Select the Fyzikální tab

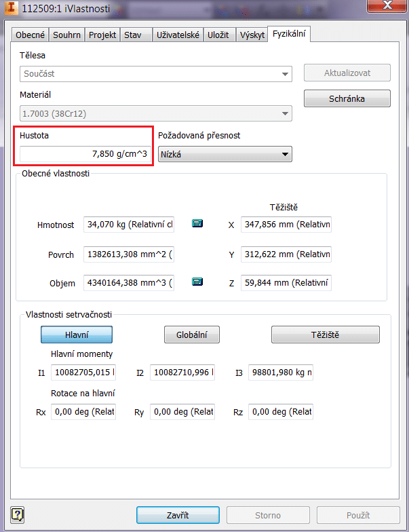click(289, 34)
